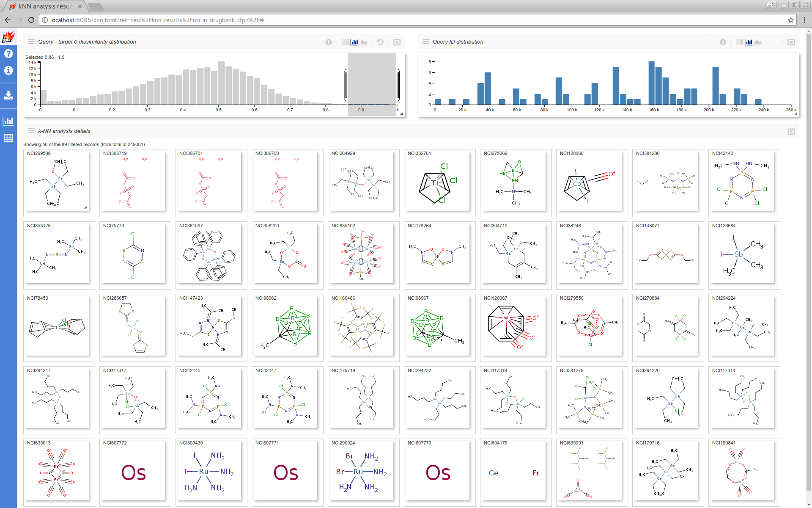This screenshot has width=812, height=508.
Task: Open a new browser tab
Action: point(96,6)
